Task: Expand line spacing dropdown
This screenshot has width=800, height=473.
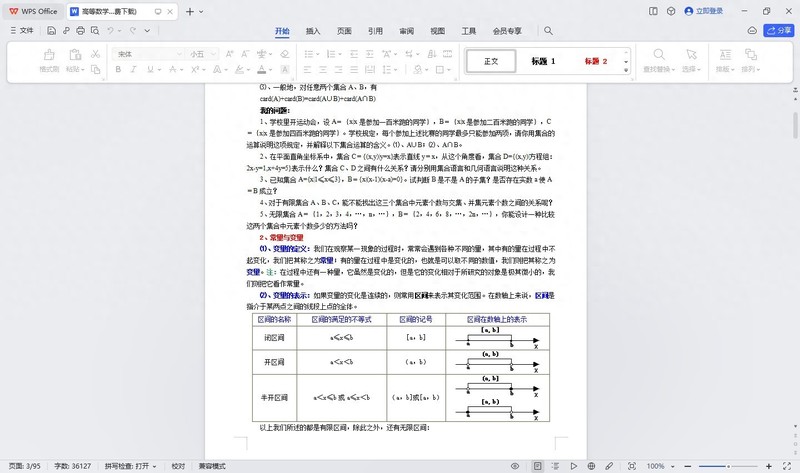Action: point(395,69)
